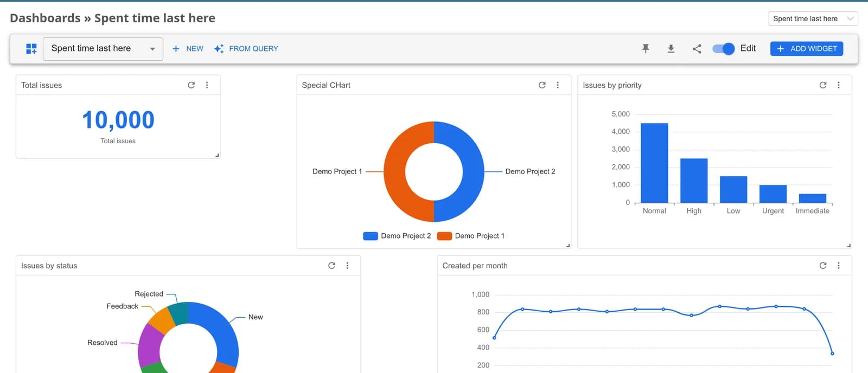Viewport: 868px width, 373px height.
Task: Toggle Demo Project 2 legend entry
Action: pyautogui.click(x=397, y=236)
